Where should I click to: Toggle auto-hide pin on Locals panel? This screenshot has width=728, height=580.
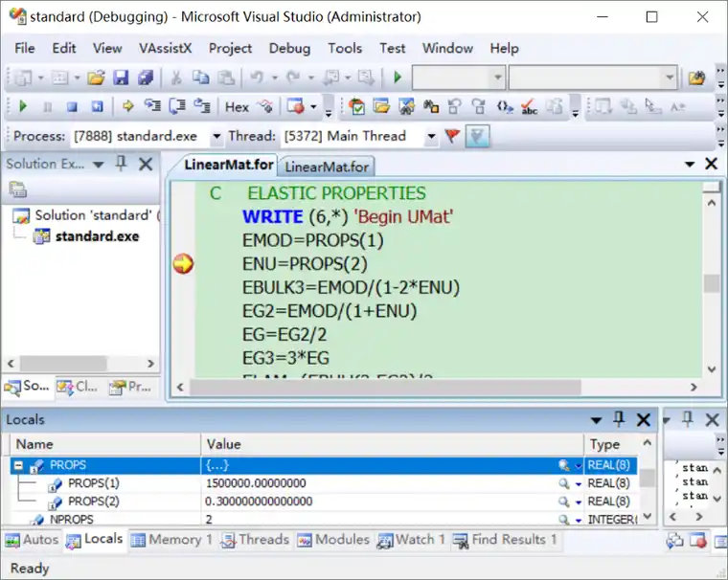[619, 419]
